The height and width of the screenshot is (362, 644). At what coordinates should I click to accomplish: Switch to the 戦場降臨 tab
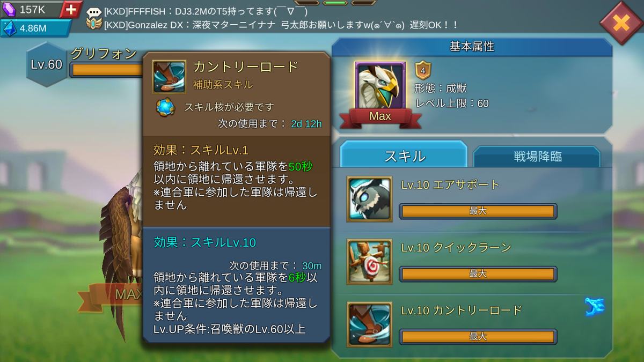tap(537, 157)
